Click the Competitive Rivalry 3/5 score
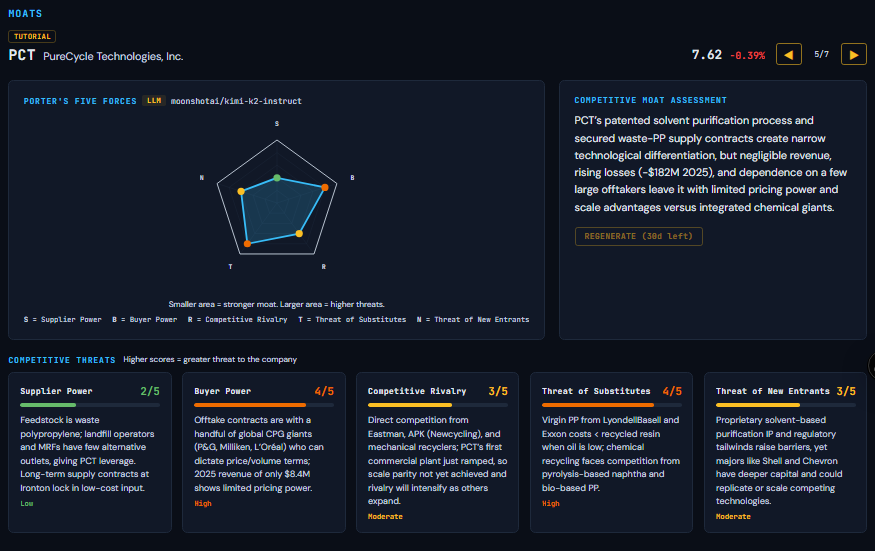Screen dimensions: 875x551 click(x=498, y=391)
